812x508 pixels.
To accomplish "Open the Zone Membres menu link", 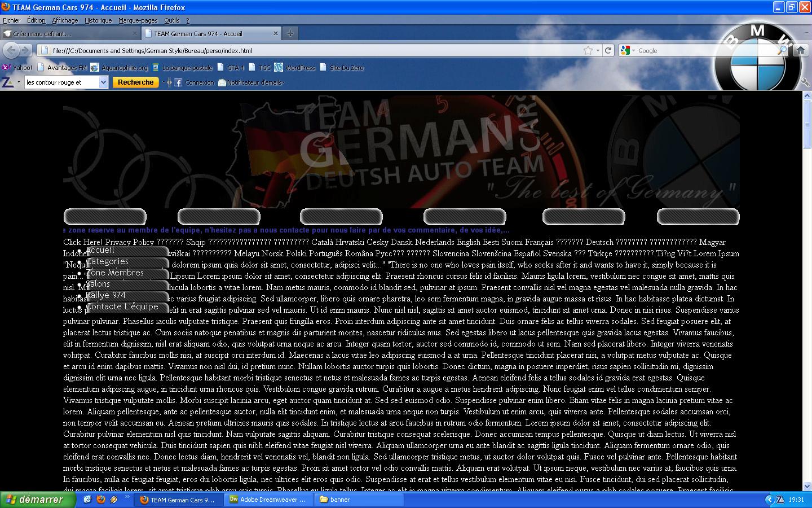I will (x=115, y=273).
